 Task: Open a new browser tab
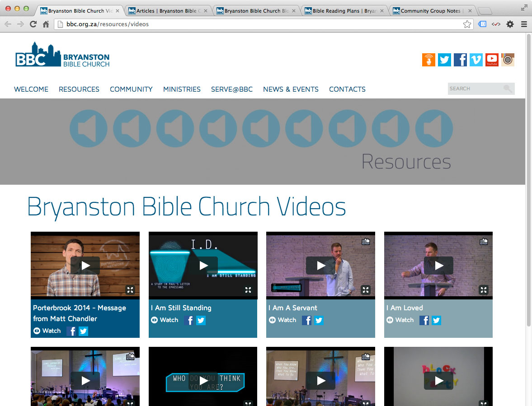point(485,11)
